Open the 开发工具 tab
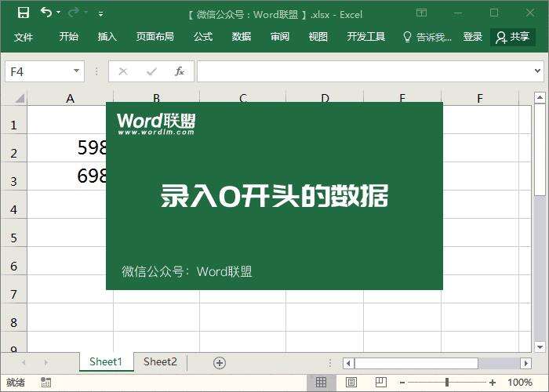549x392 pixels. [366, 36]
